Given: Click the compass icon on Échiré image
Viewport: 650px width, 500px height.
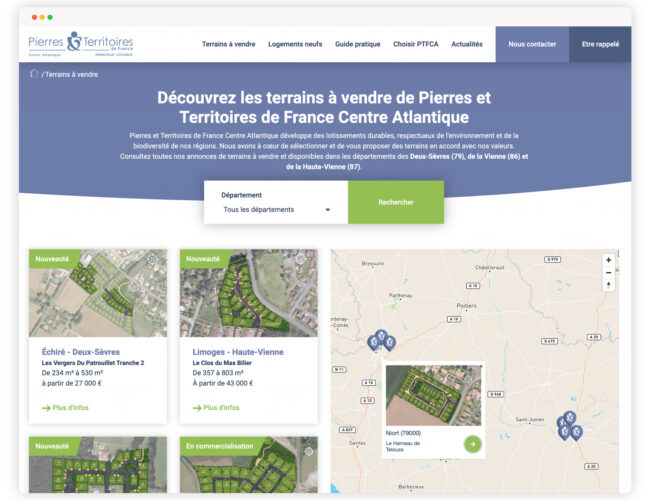Looking at the screenshot, I should (x=153, y=260).
